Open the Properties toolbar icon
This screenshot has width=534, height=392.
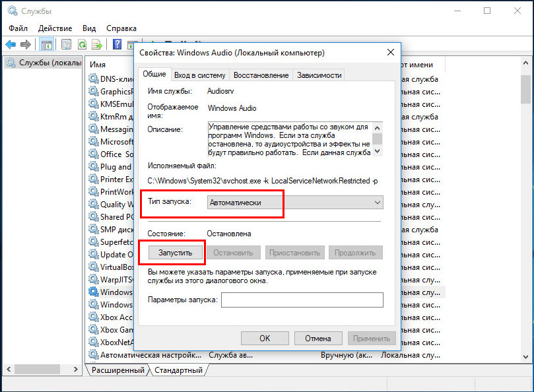pyautogui.click(x=67, y=44)
